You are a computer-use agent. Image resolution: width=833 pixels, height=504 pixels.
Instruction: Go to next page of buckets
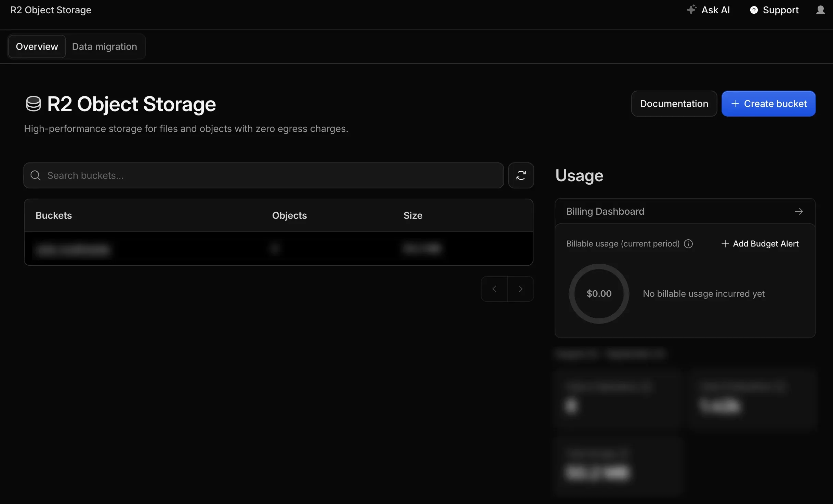[520, 289]
